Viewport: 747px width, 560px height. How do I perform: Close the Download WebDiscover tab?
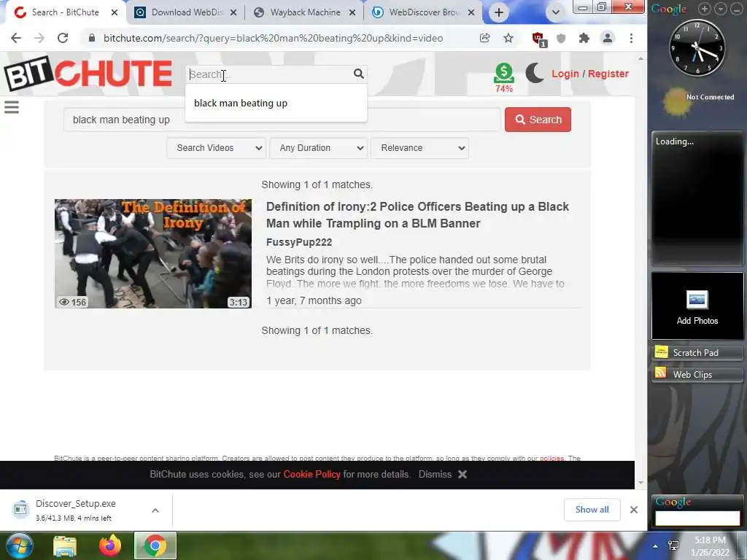point(233,12)
